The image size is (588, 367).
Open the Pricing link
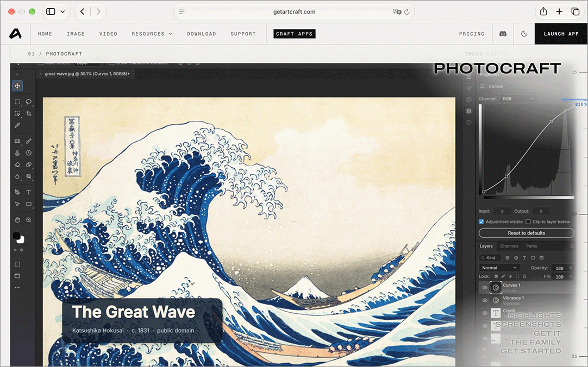pyautogui.click(x=472, y=34)
